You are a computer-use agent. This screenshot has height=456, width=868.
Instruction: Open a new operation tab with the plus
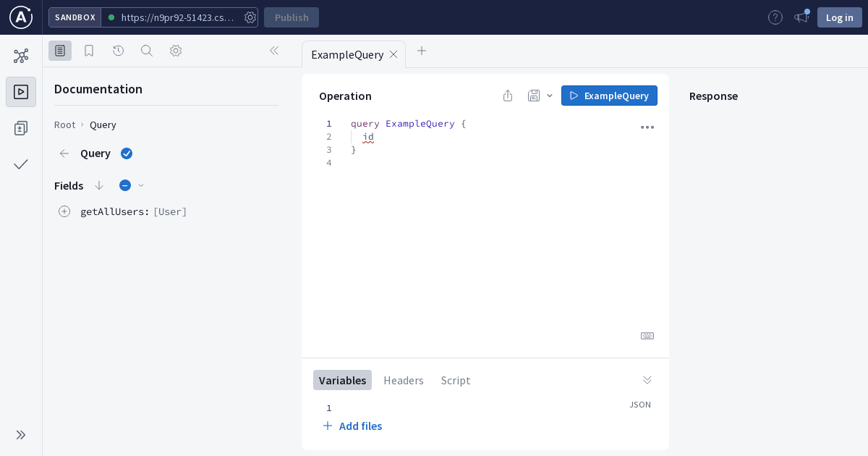click(422, 51)
